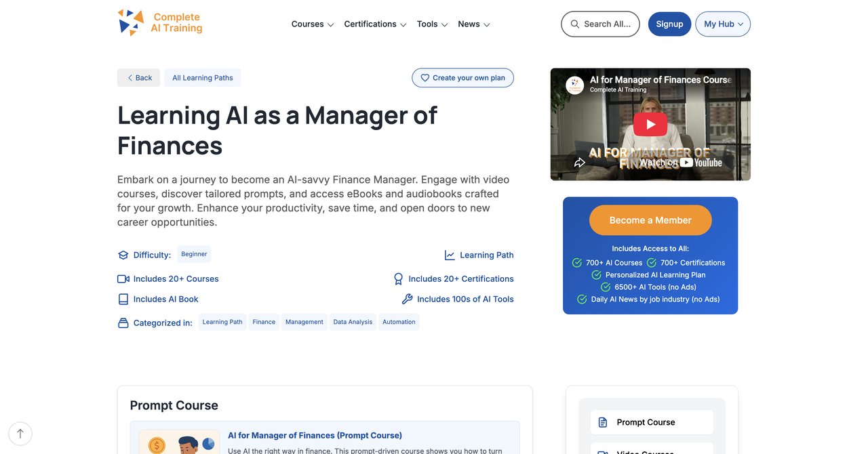Click the Complete AI Training logo

160,22
